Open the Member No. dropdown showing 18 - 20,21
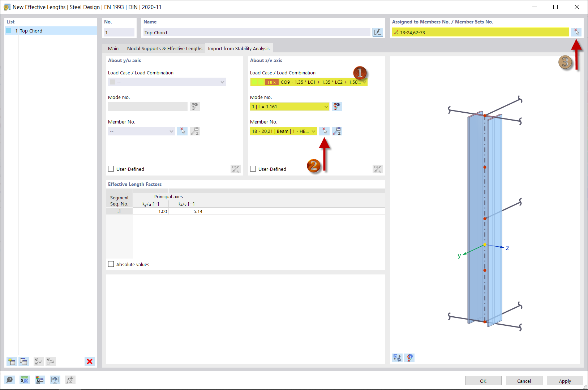The height and width of the screenshot is (390, 588). coord(313,131)
